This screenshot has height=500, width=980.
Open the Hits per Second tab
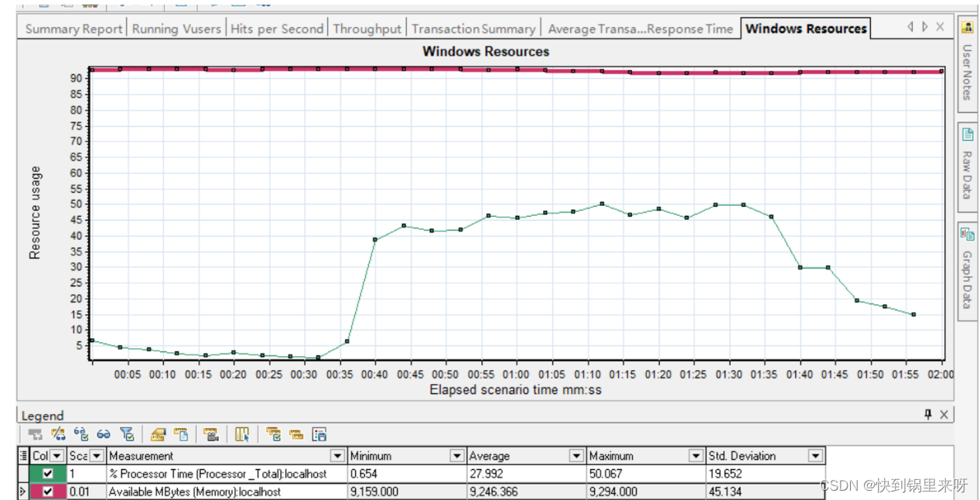pyautogui.click(x=277, y=29)
